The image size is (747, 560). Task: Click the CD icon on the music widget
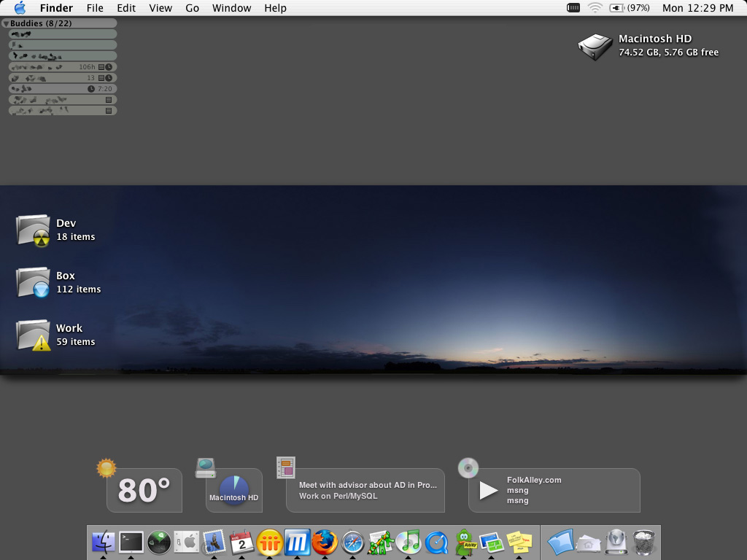pyautogui.click(x=468, y=468)
